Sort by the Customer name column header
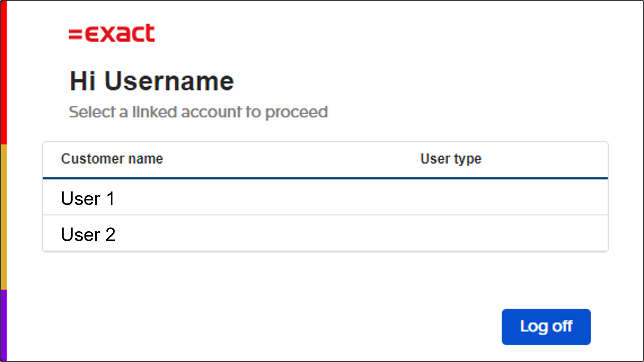Screen dimensions: 644x362 click(x=112, y=159)
